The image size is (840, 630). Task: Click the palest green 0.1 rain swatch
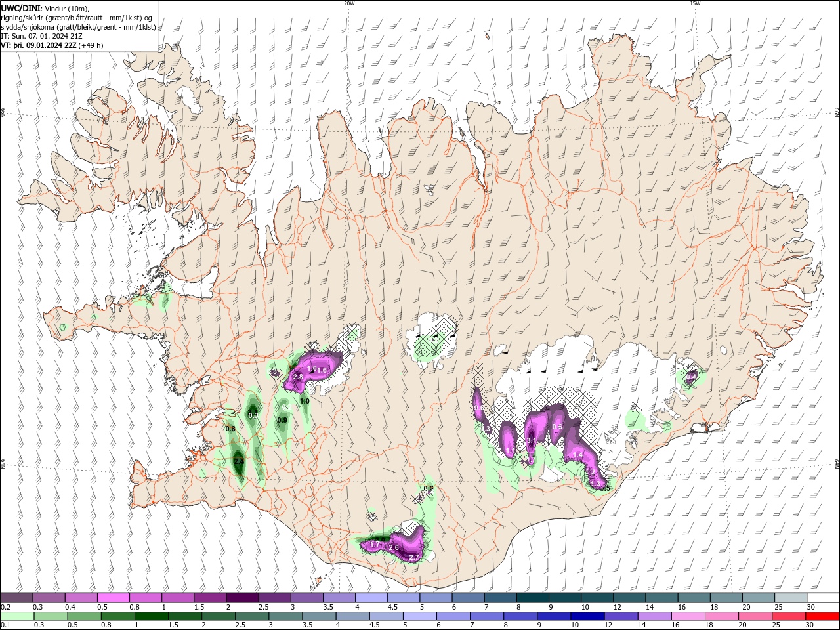tap(16, 616)
